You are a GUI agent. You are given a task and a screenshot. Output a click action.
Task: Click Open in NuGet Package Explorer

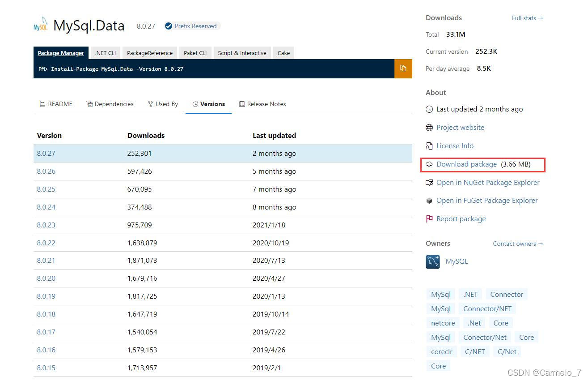tap(488, 183)
